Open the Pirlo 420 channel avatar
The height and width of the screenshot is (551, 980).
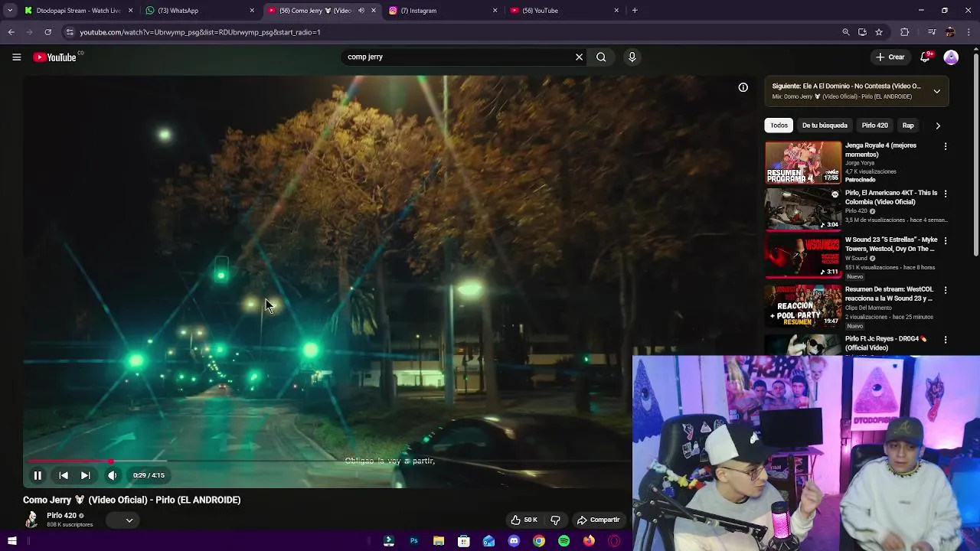click(x=31, y=520)
